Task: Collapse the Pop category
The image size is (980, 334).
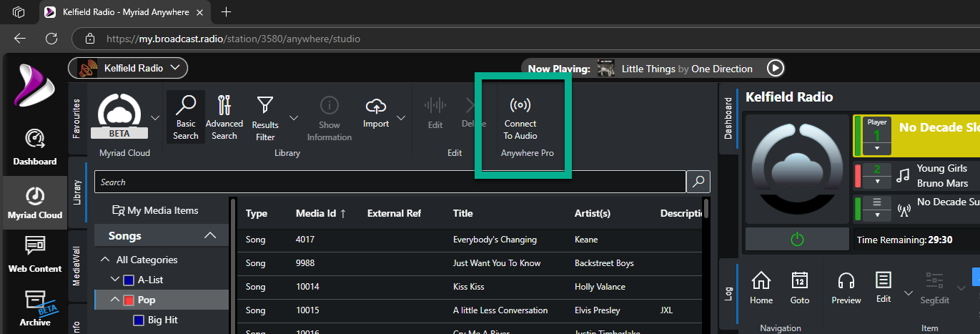Action: (115, 300)
